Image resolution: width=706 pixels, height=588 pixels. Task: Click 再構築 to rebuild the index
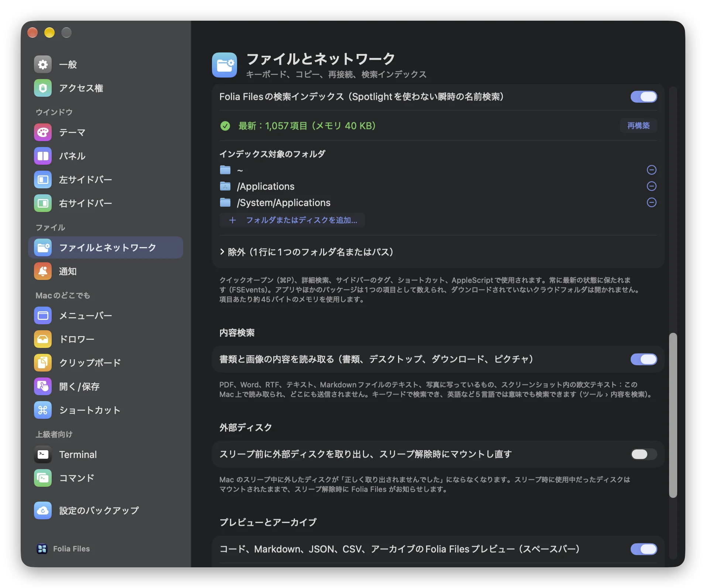[638, 126]
